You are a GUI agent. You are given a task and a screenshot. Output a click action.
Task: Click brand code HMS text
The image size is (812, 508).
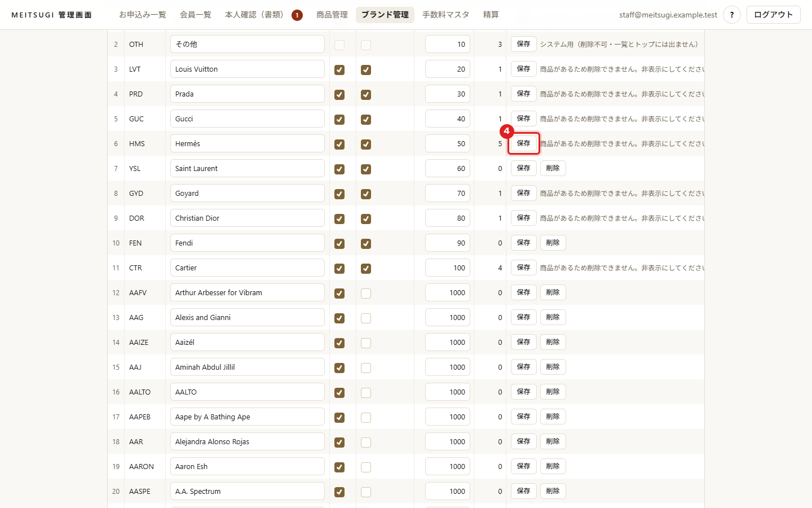[137, 143]
